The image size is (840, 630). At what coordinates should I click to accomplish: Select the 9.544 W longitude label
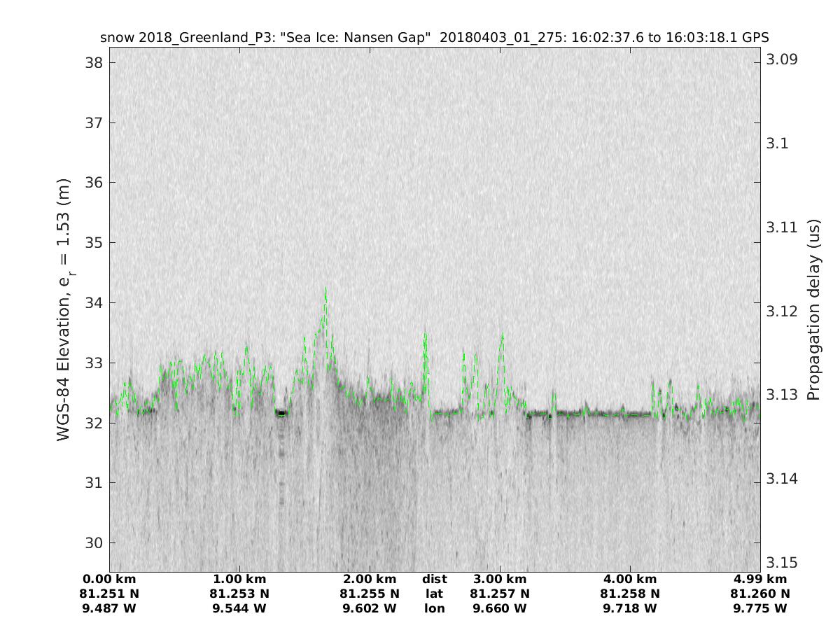[x=239, y=608]
